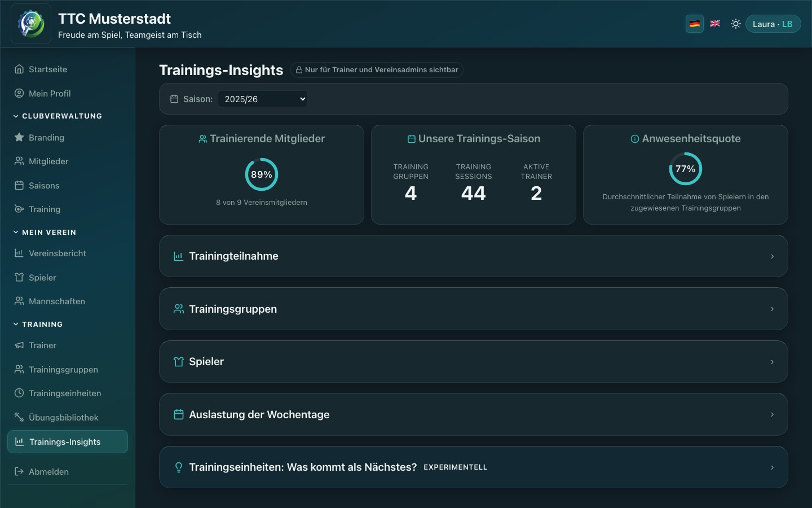
Task: Click the Trainings-Insights bar chart sidebar icon
Action: tap(19, 442)
